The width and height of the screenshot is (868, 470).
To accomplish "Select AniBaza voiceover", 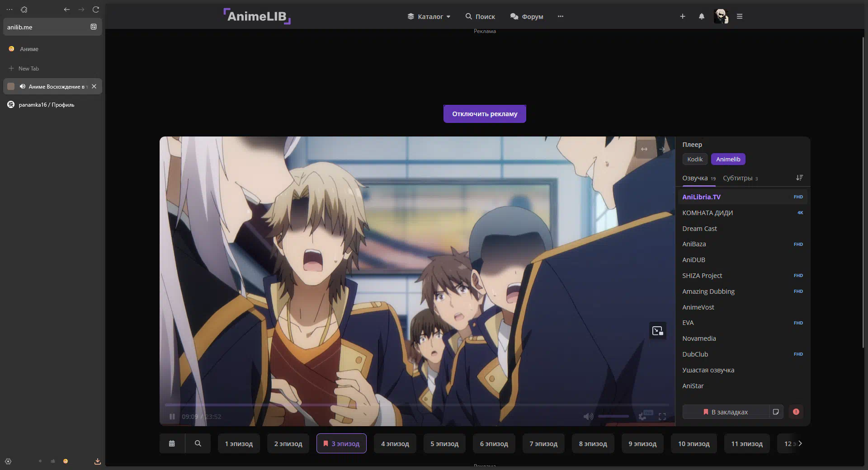I will tap(742, 244).
